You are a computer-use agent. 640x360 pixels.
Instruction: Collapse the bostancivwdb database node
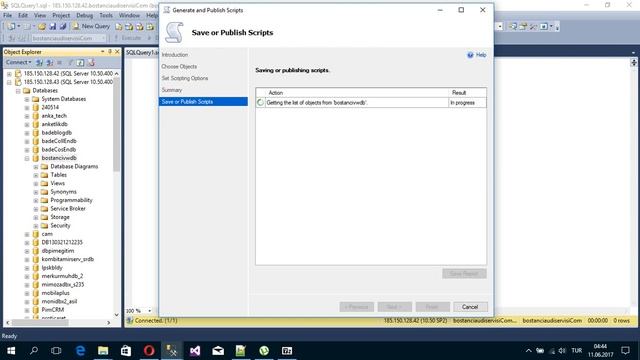pyautogui.click(x=27, y=158)
